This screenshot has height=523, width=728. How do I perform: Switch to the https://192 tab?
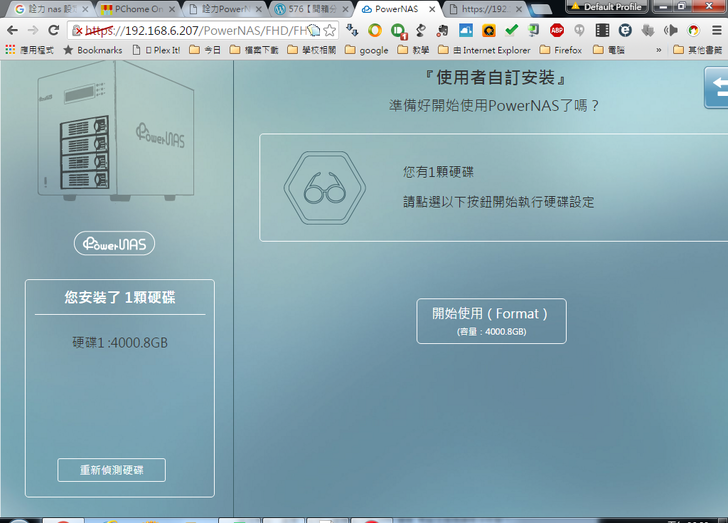pyautogui.click(x=485, y=9)
